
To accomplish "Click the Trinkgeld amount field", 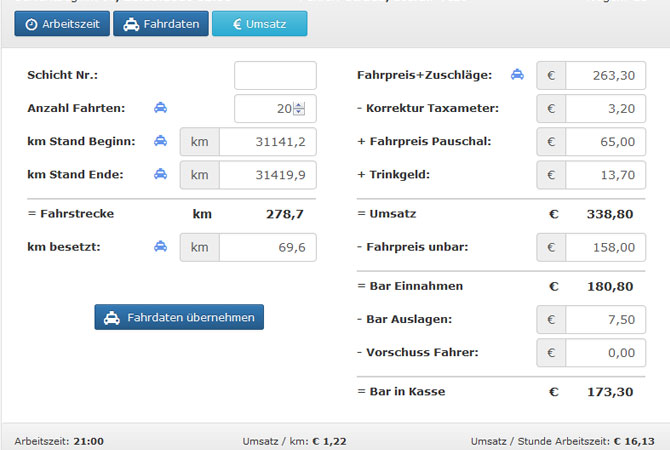I will click(x=605, y=175).
